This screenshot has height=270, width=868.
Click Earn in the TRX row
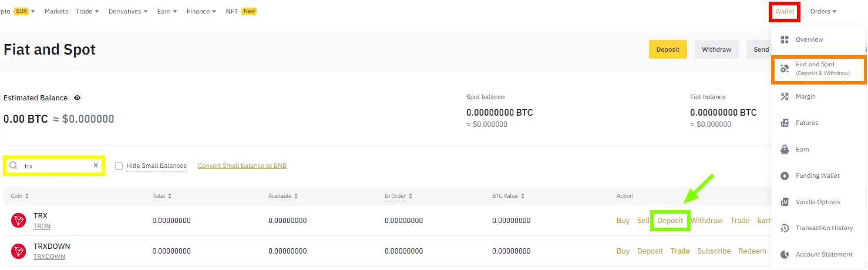point(764,221)
